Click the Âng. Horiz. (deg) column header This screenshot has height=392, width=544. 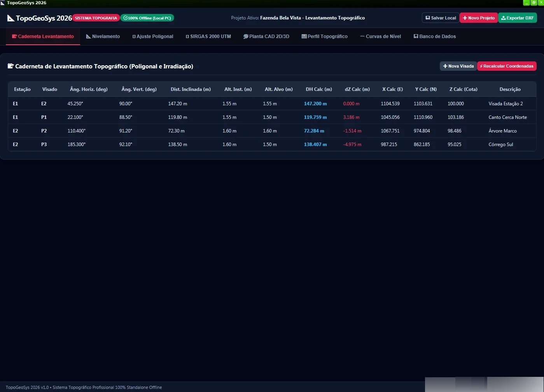[89, 89]
